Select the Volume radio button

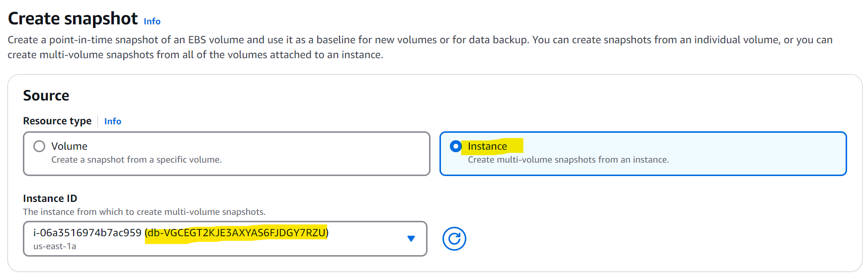click(x=39, y=146)
